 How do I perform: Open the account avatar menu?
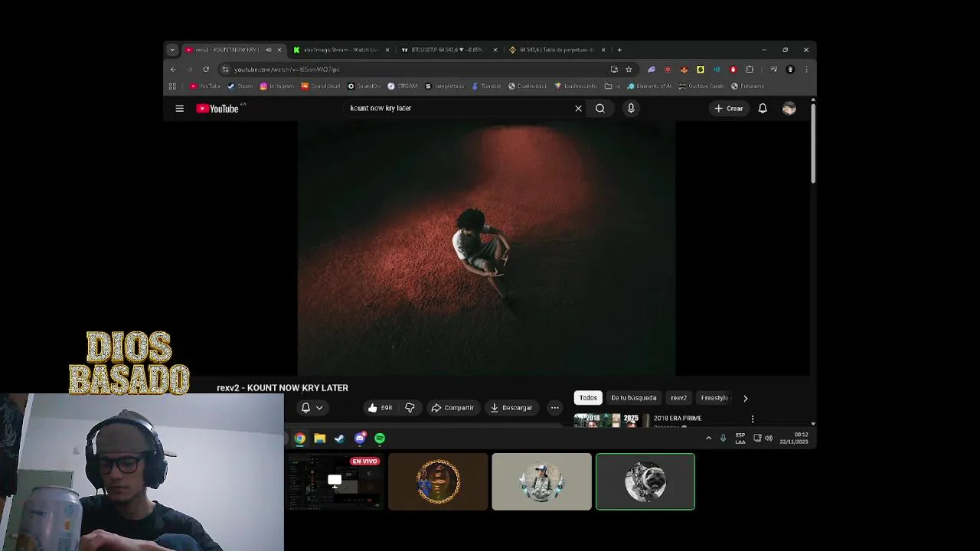click(x=789, y=109)
